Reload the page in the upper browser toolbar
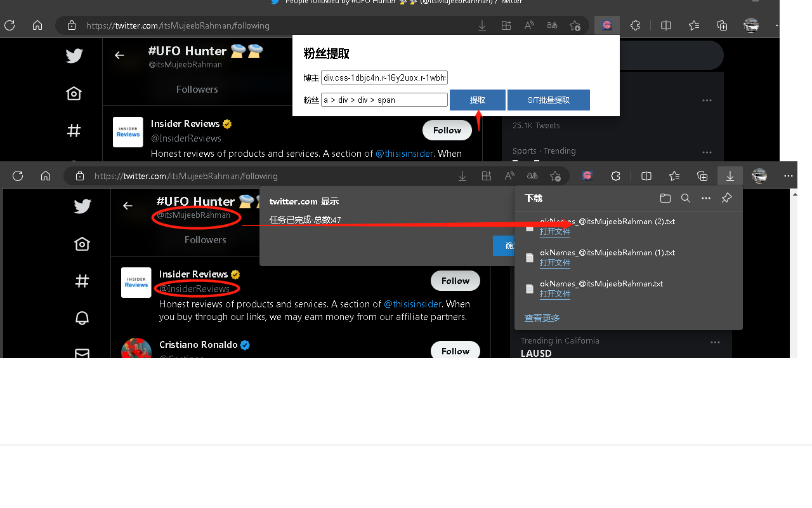812x508 pixels. (10, 25)
